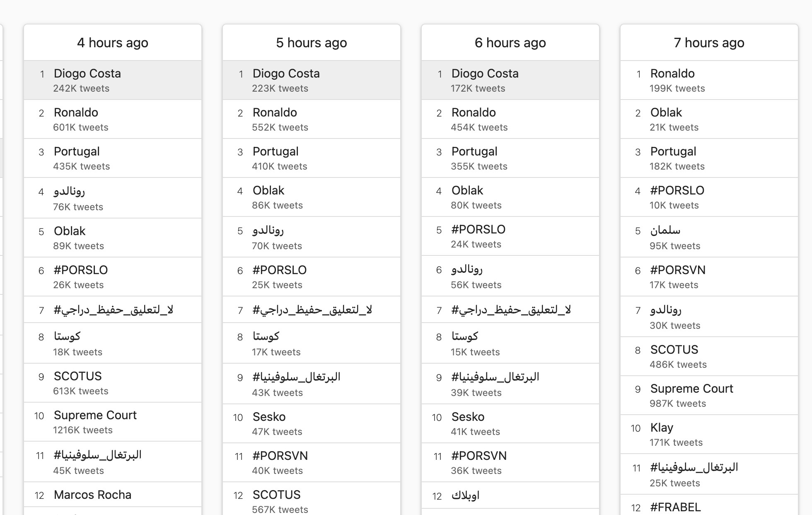Open Diogo Costa with 223K tweets
Image resolution: width=812 pixels, height=515 pixels.
(312, 80)
